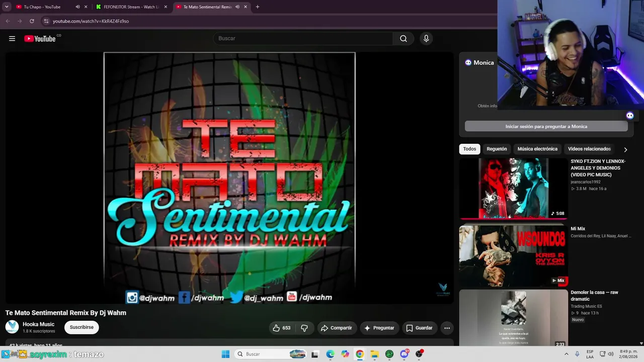This screenshot has width=644, height=362.
Task: Open the Demoler la casa thumbnail
Action: [x=513, y=319]
